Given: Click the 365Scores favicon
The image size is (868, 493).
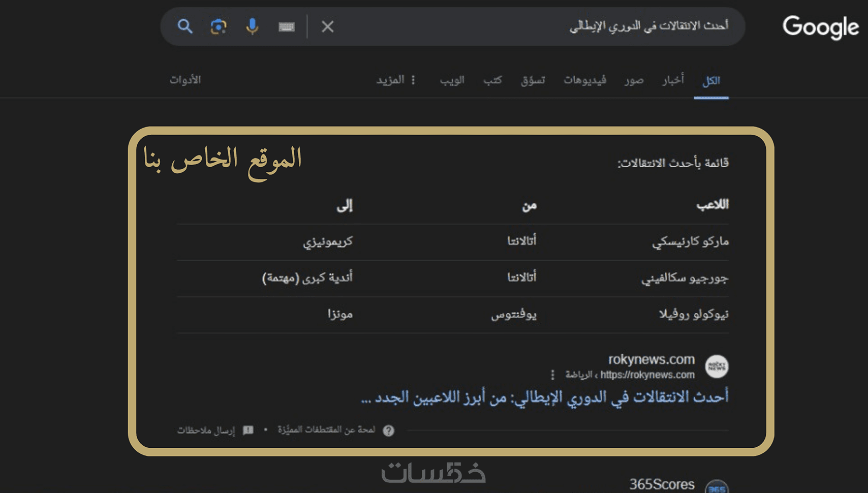Looking at the screenshot, I should tap(717, 487).
